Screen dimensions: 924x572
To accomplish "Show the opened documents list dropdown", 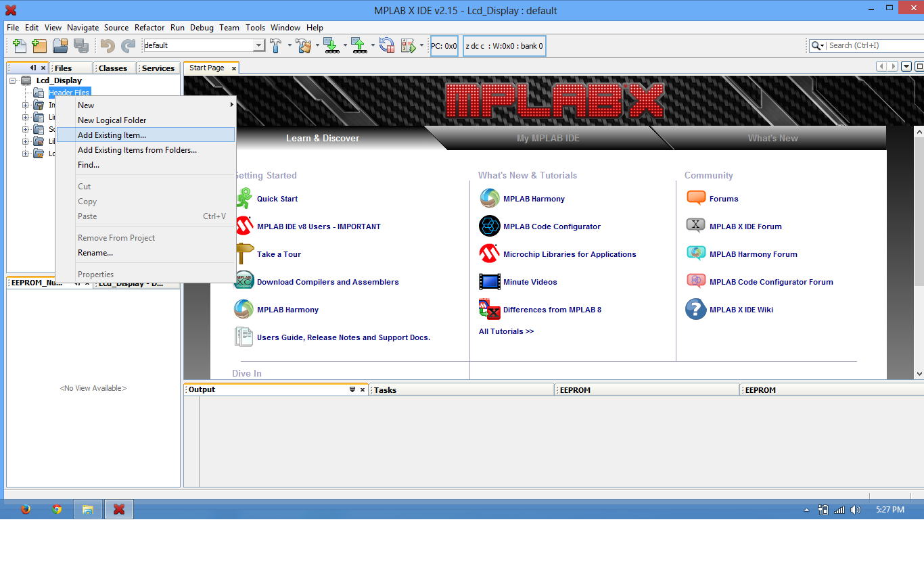I will (x=906, y=66).
